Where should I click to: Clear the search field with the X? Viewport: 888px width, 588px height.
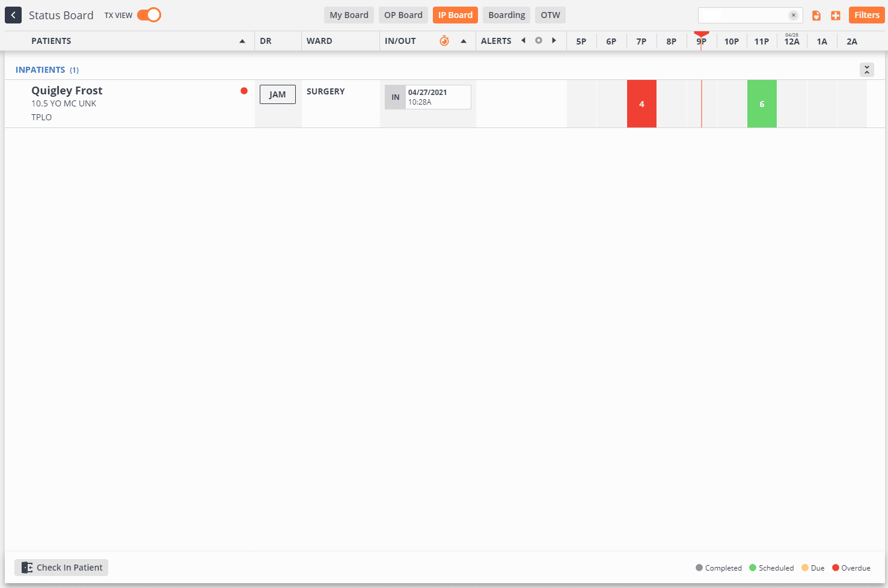click(x=794, y=15)
